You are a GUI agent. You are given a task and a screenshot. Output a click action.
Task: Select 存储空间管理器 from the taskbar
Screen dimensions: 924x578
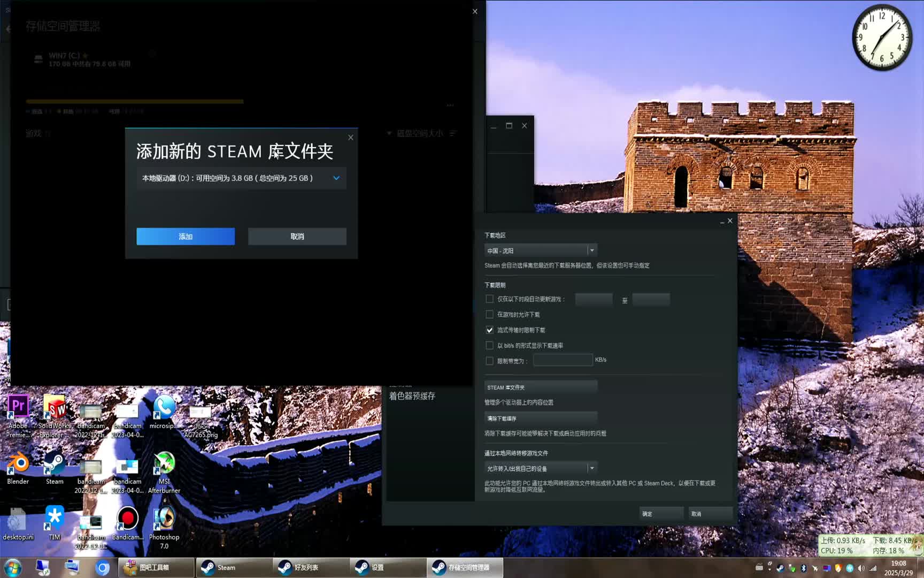pyautogui.click(x=465, y=567)
